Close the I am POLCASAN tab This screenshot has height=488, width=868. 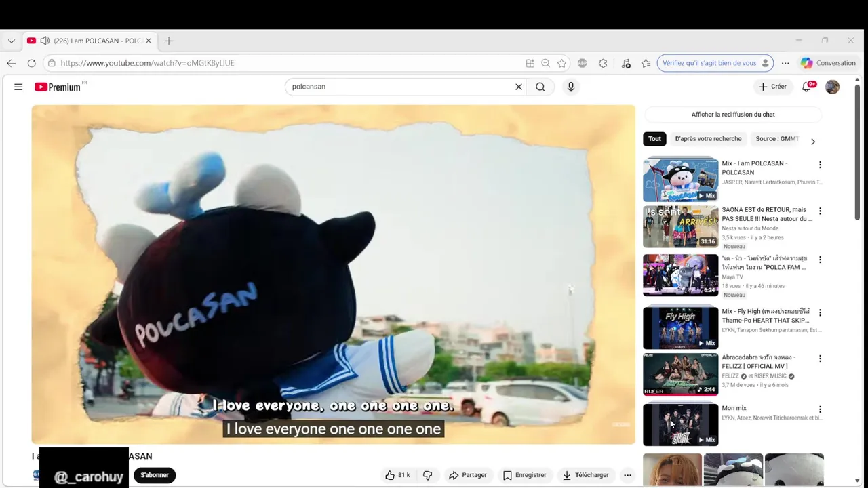(149, 41)
